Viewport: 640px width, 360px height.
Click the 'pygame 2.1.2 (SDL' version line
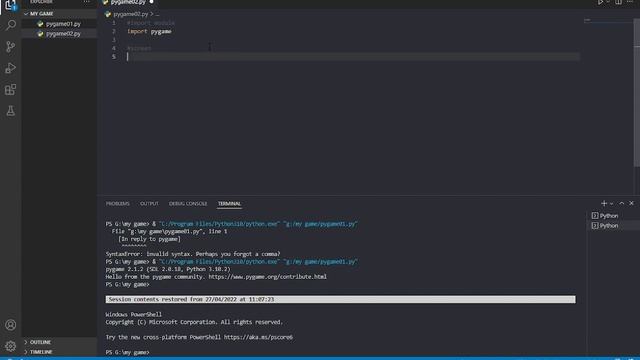click(168, 269)
